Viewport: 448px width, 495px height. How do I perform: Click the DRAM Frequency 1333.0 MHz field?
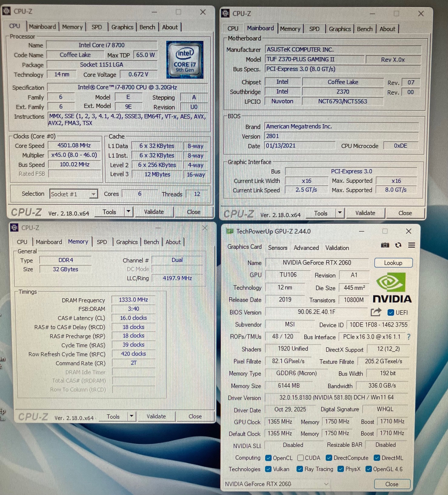[133, 299]
